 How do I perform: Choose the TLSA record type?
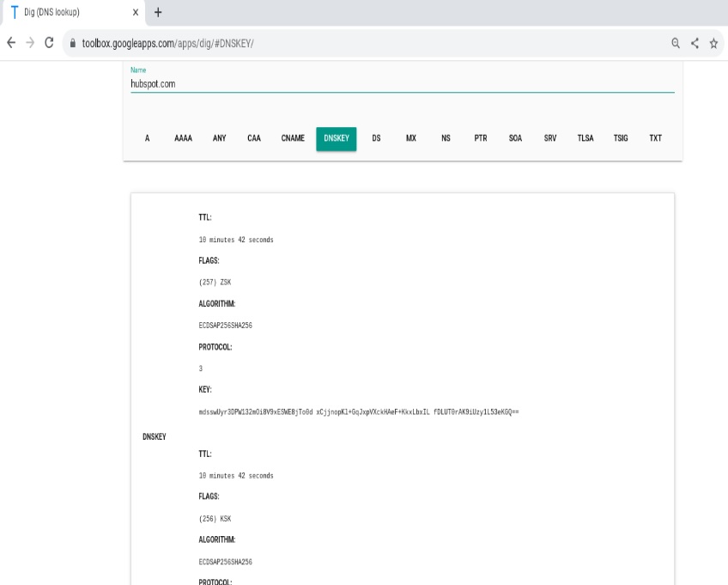click(x=585, y=138)
